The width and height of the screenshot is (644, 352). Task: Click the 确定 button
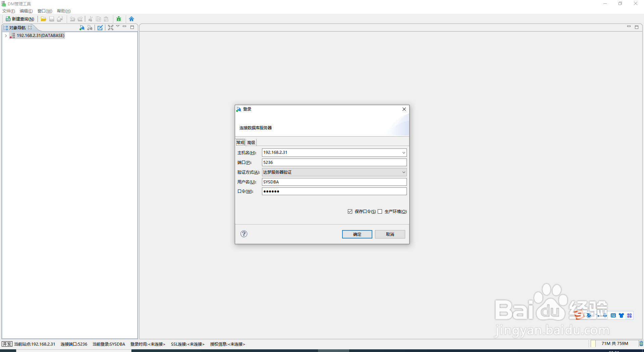(x=357, y=234)
